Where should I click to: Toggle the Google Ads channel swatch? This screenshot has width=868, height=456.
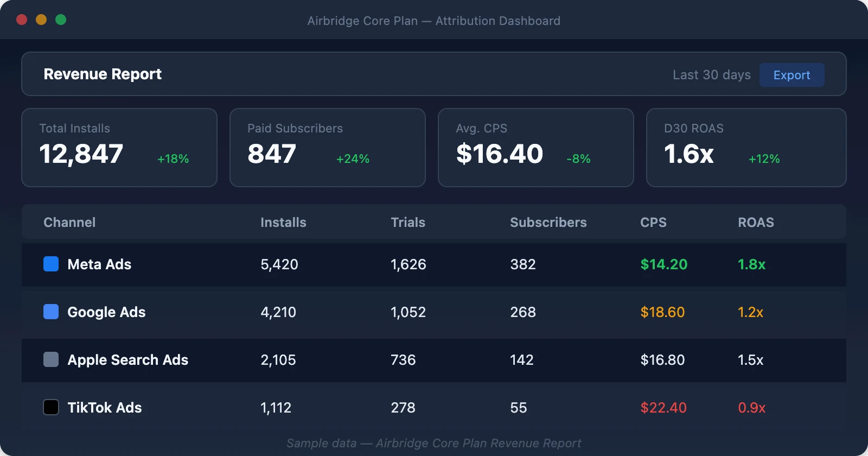pyautogui.click(x=50, y=312)
